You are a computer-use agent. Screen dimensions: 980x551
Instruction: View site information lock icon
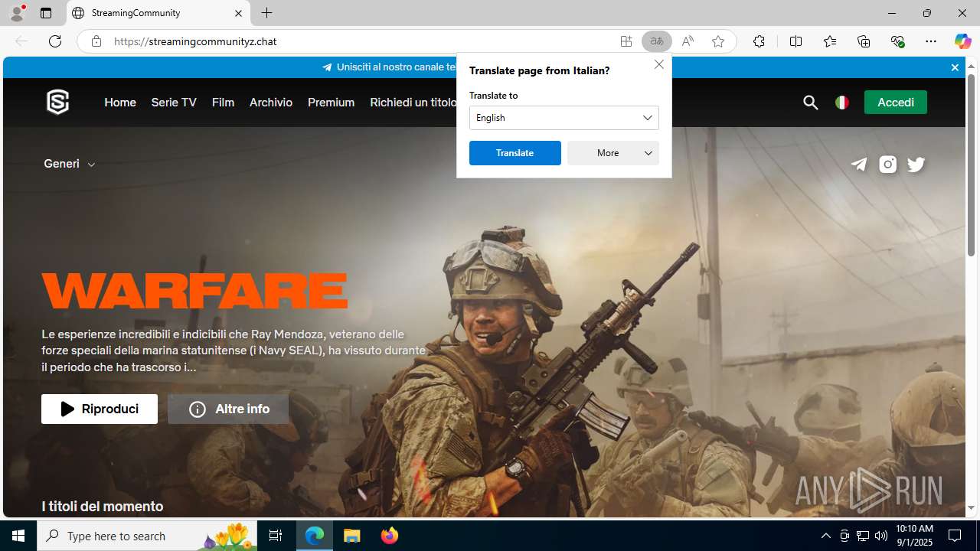coord(96,41)
